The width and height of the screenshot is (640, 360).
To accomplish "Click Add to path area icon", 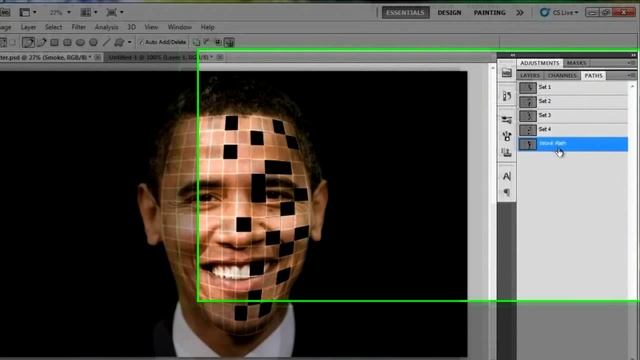I will click(x=196, y=42).
